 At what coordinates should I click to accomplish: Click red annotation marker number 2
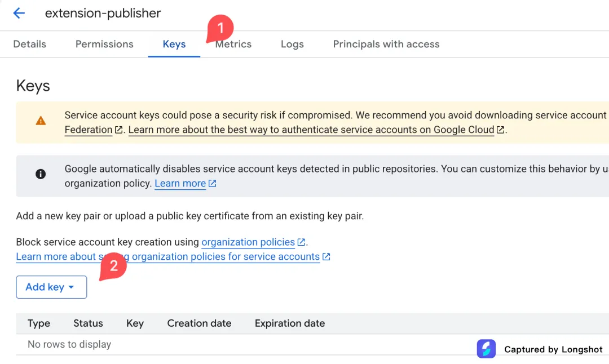pos(113,267)
